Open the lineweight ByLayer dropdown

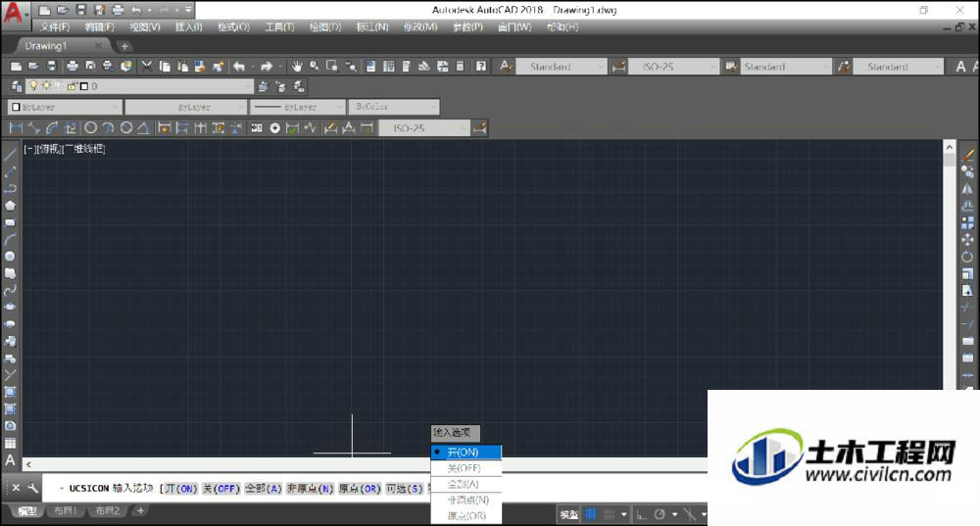298,108
